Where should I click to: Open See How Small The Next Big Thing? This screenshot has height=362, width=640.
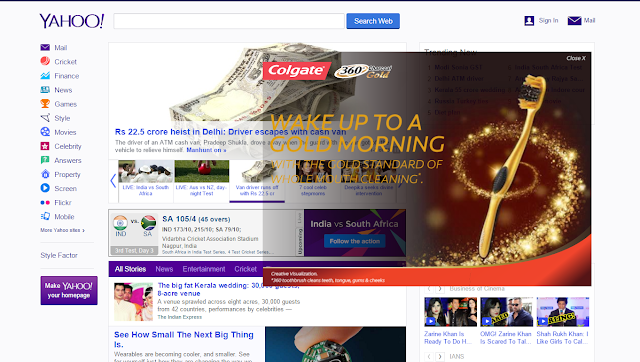click(184, 339)
